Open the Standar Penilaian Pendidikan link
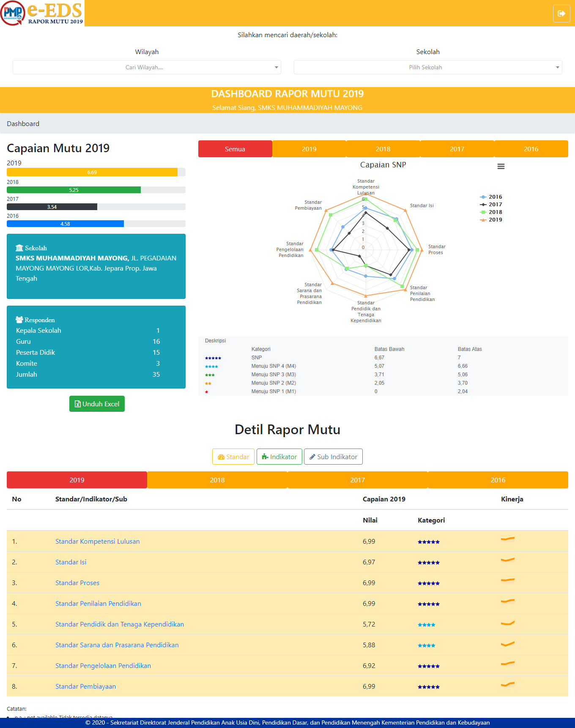 tap(98, 604)
